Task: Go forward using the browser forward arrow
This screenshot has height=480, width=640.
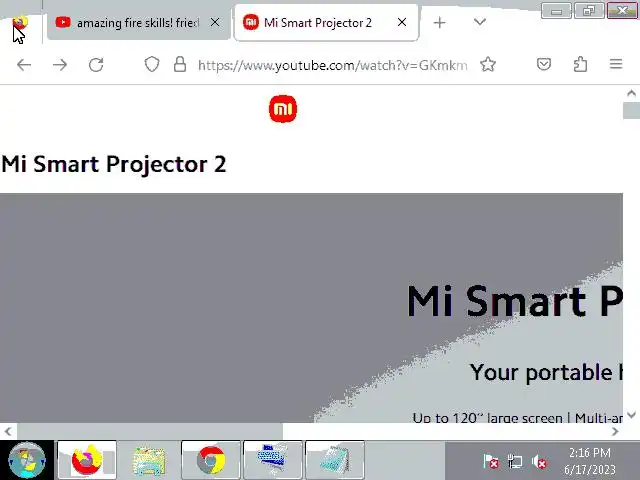Action: 60,64
